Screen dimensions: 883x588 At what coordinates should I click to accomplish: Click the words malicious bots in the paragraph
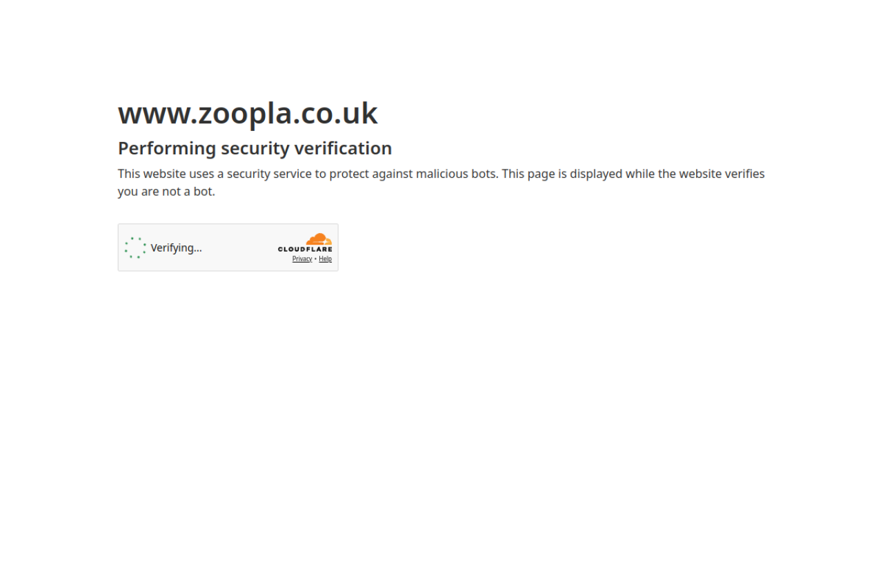(x=455, y=174)
